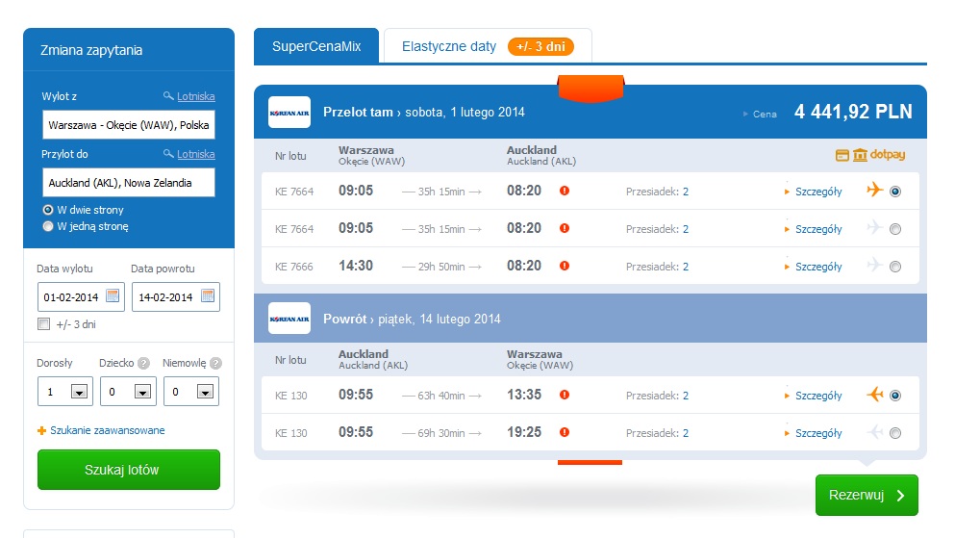Click the Korean Air logo in the Przelot tam header

289,113
